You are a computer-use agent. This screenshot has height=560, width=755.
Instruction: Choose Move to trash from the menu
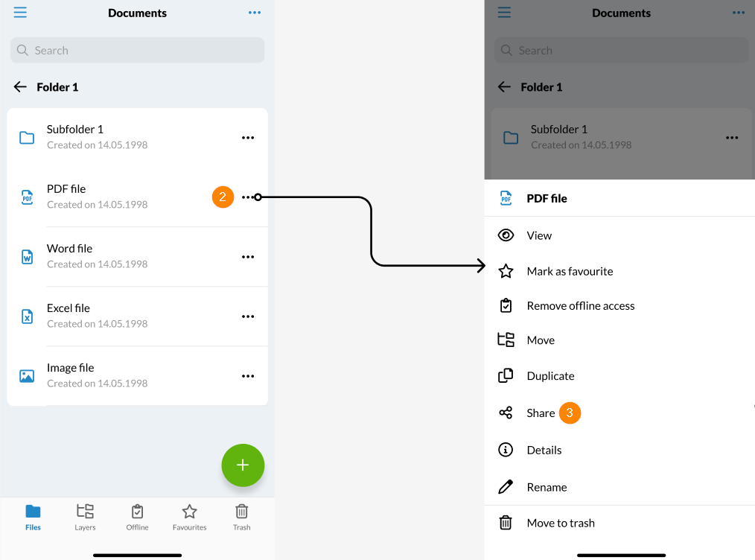pyautogui.click(x=560, y=522)
